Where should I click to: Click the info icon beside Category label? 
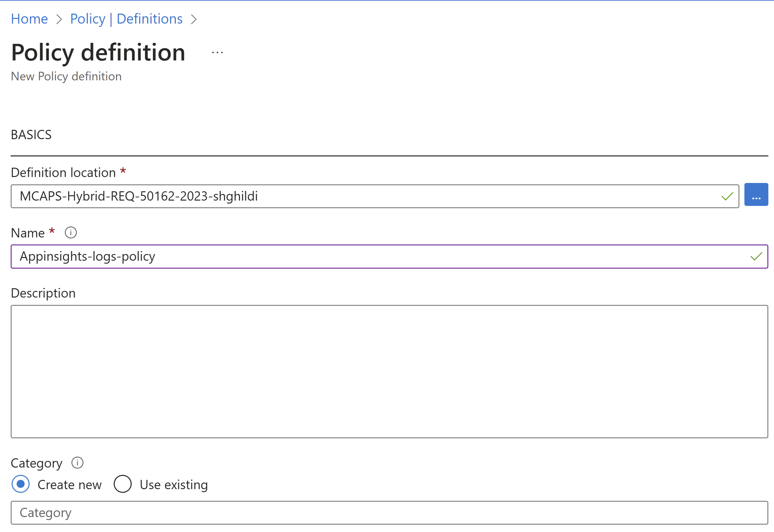(x=77, y=463)
